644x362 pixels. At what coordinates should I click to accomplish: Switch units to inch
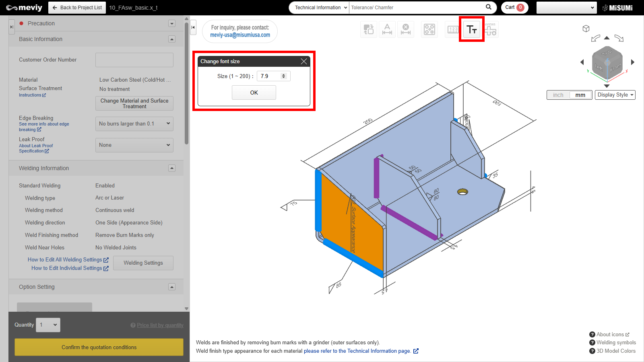(x=558, y=95)
